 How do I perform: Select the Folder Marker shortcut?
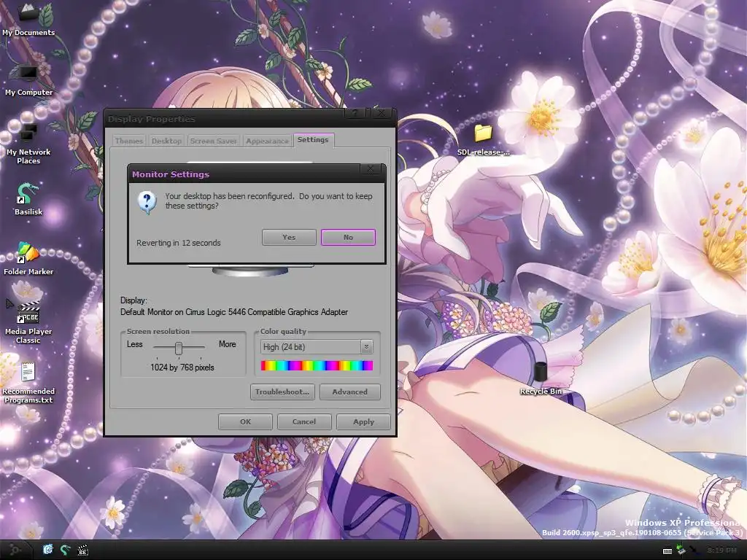click(28, 259)
